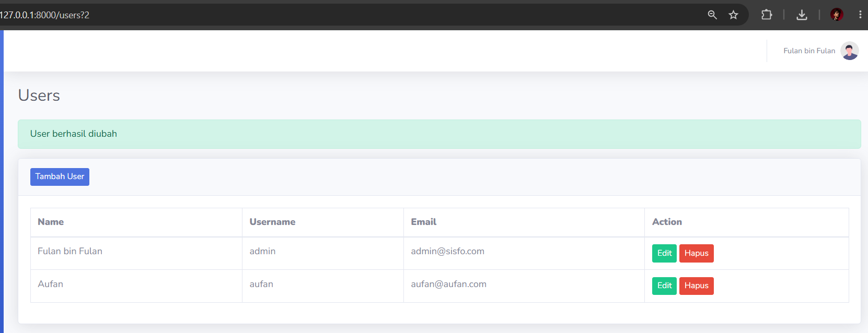Bookmark this page with the star icon
868x333 pixels.
[x=733, y=15]
